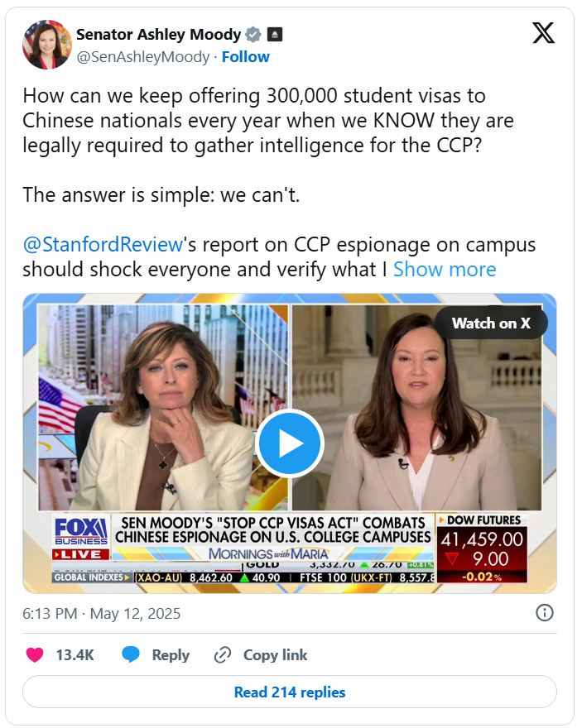Open the @StanfordReview mention link

103,245
